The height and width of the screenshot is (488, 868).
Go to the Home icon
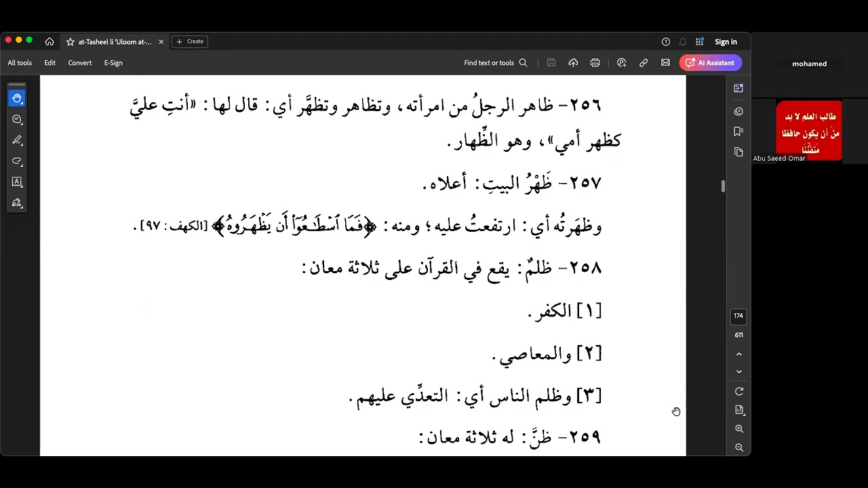coord(50,41)
